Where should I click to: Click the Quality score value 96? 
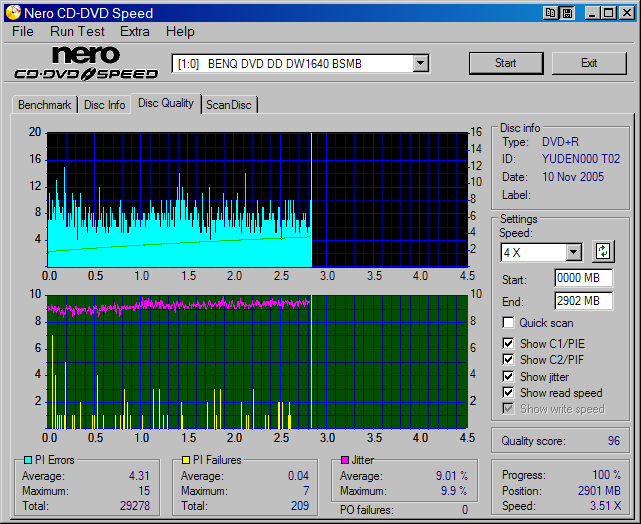pyautogui.click(x=614, y=441)
